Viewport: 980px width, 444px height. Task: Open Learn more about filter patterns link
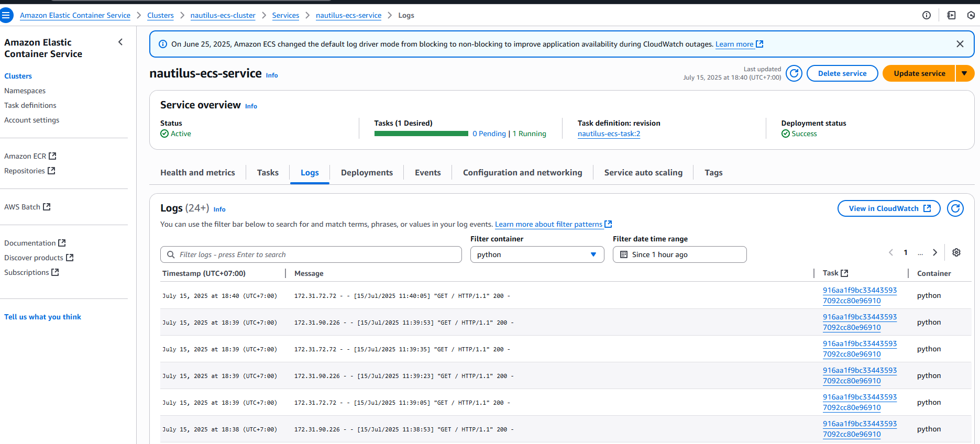553,224
